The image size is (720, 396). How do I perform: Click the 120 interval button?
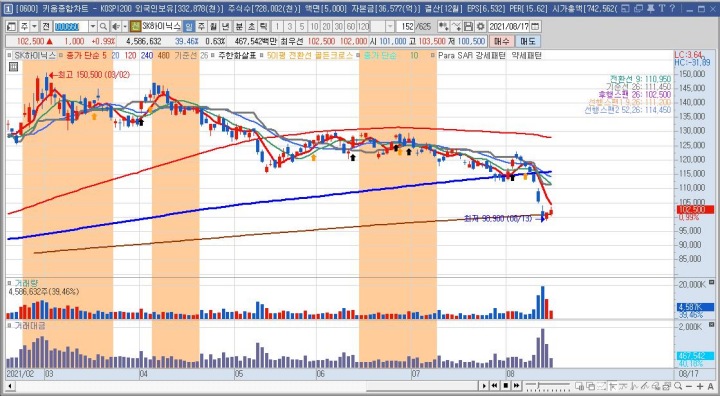pyautogui.click(x=364, y=27)
